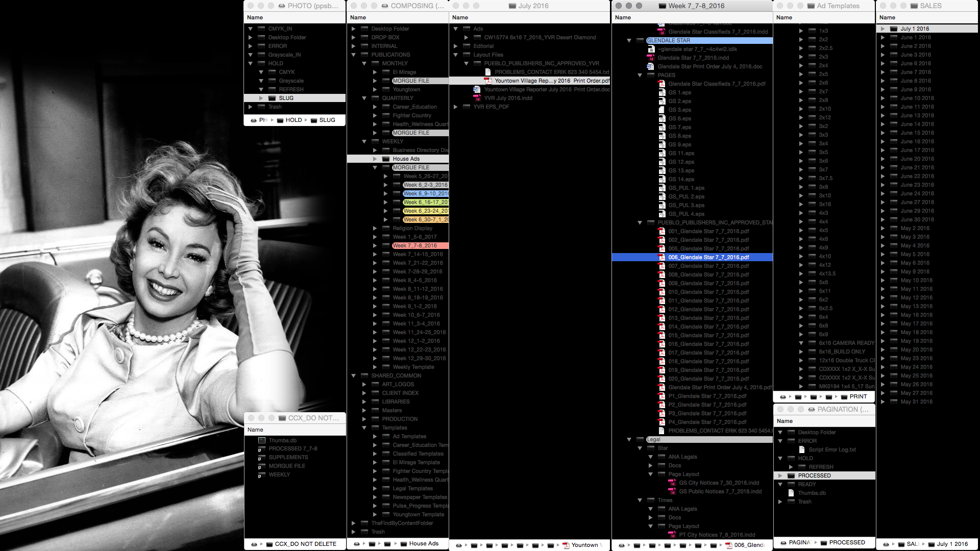Click the InDesign icon of GS City Notices 7_30_2016.indd
Image resolution: width=980 pixels, height=551 pixels.
point(672,483)
